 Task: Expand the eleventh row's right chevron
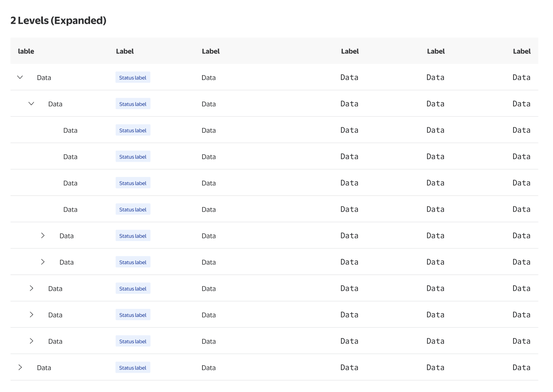(x=32, y=341)
